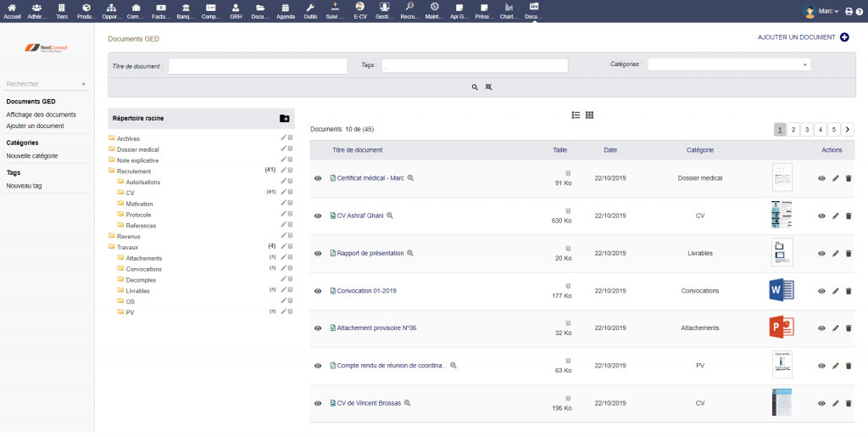868x437 pixels.
Task: Open the Agenda module
Action: [x=286, y=11]
